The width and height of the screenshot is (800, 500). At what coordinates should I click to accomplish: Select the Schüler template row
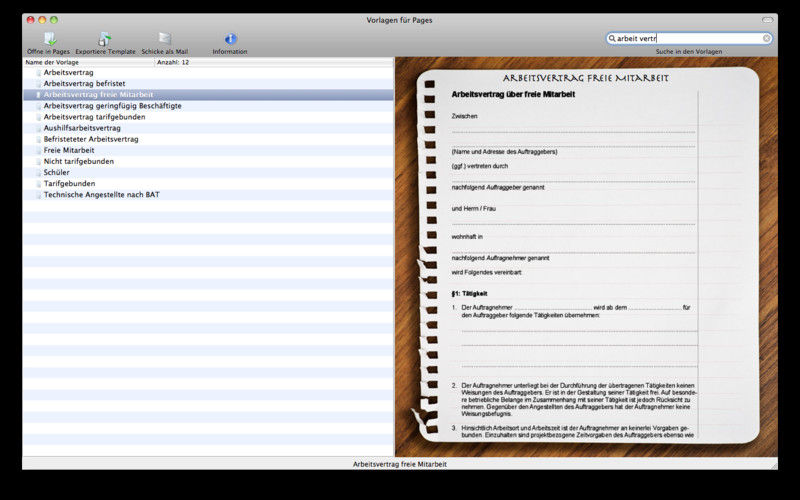[x=208, y=172]
